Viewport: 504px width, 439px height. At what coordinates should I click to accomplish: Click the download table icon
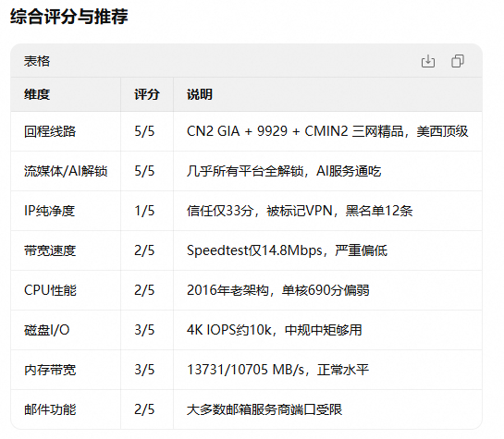428,61
